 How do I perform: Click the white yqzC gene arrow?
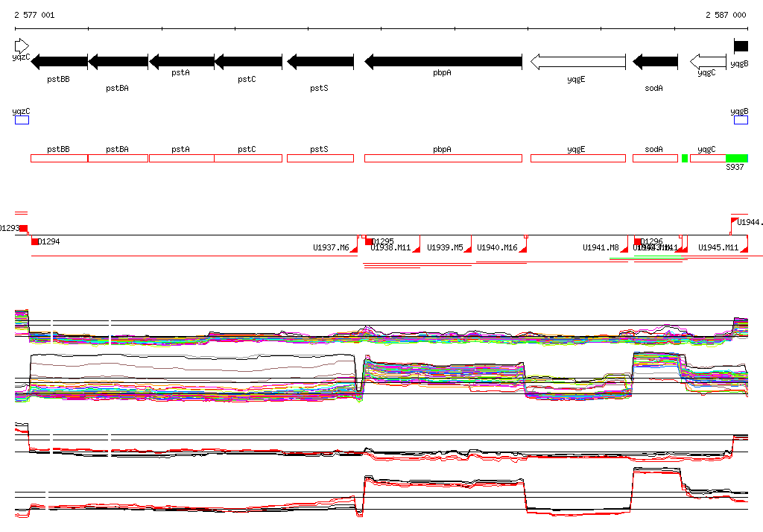22,46
